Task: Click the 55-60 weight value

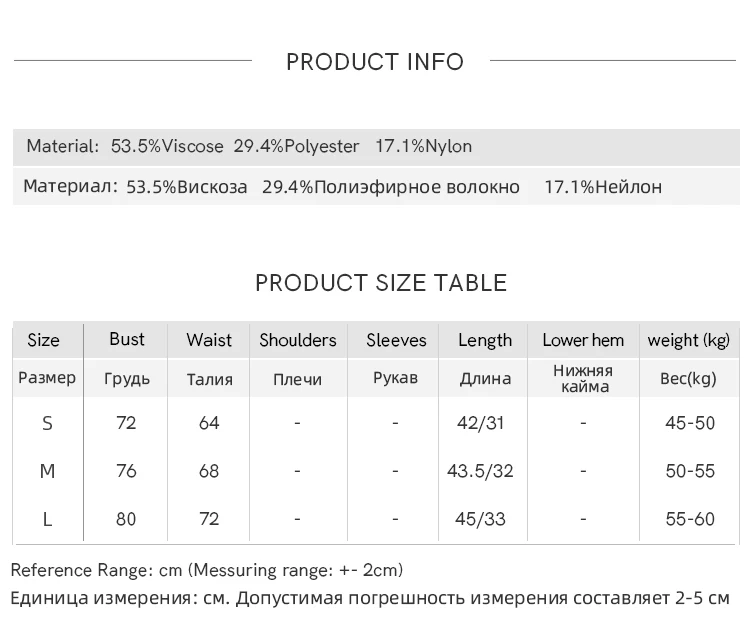Action: (690, 519)
